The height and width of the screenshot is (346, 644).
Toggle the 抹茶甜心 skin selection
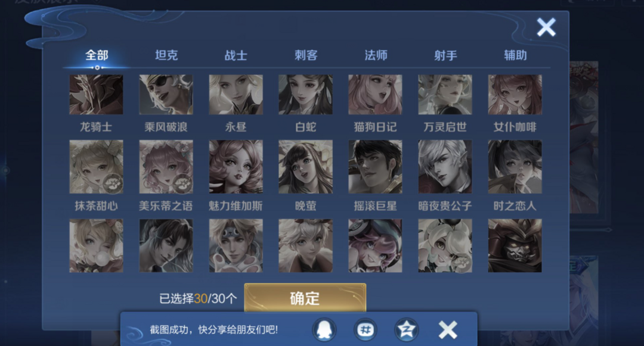pyautogui.click(x=96, y=167)
